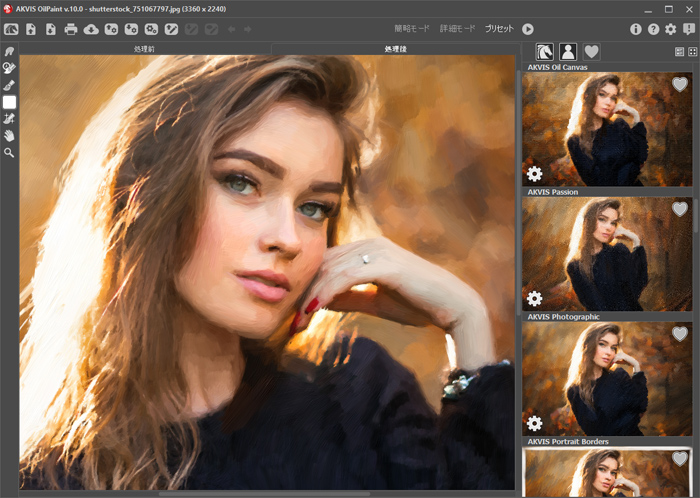Select the Stroke Direction tool
The image size is (700, 498).
(9, 51)
